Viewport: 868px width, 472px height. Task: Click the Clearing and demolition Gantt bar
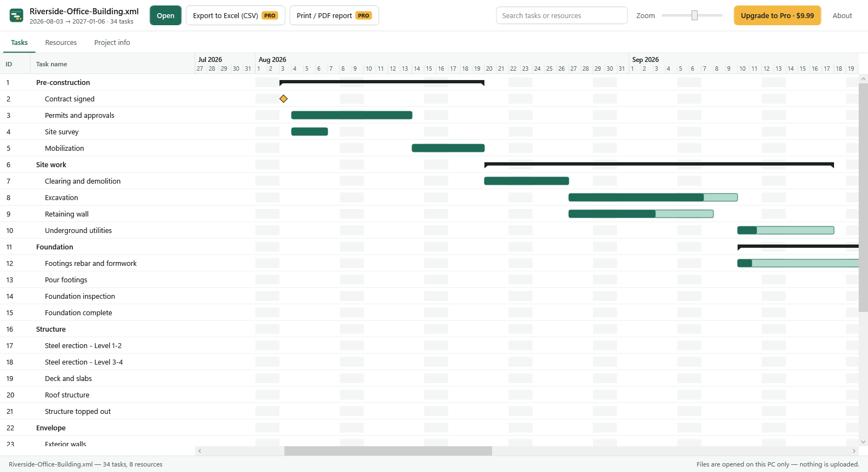[527, 181]
